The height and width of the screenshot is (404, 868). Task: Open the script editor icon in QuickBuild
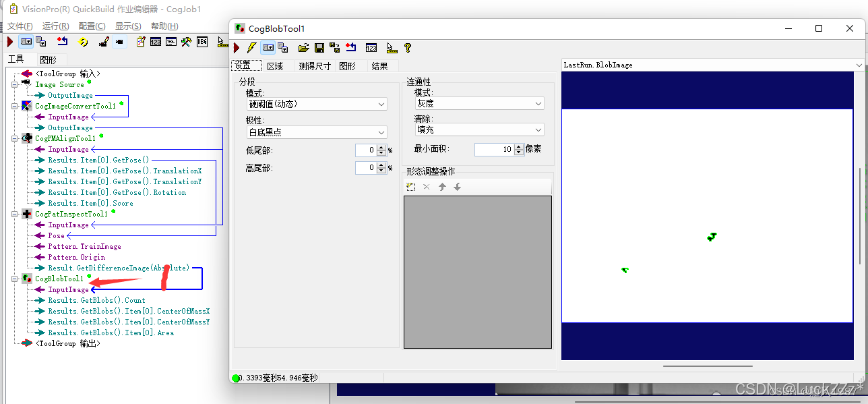171,42
